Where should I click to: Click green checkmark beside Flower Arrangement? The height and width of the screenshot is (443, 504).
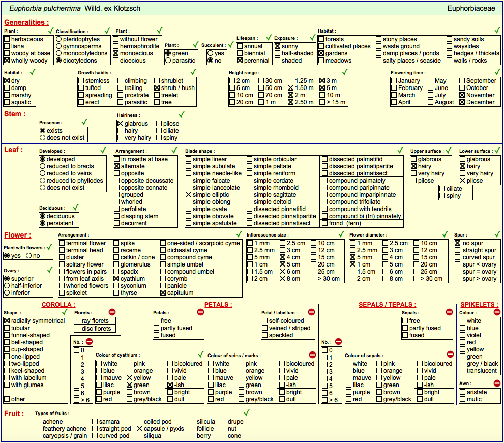pos(239,234)
